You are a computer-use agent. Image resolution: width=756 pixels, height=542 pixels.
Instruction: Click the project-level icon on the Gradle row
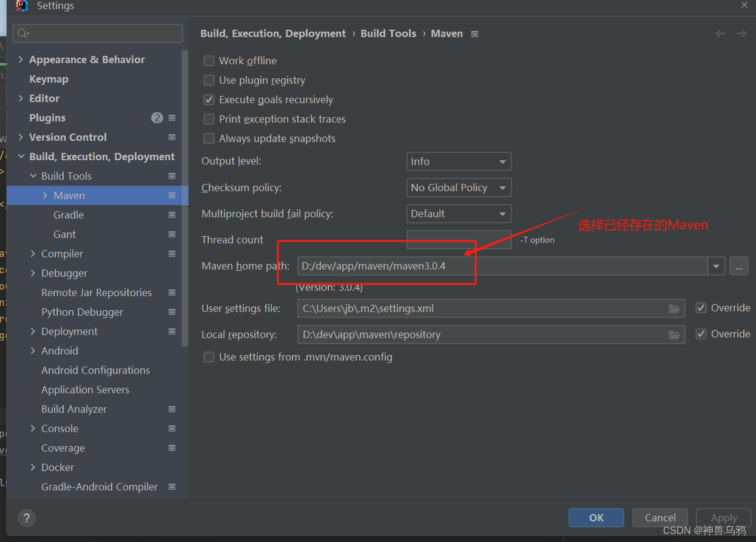point(172,215)
